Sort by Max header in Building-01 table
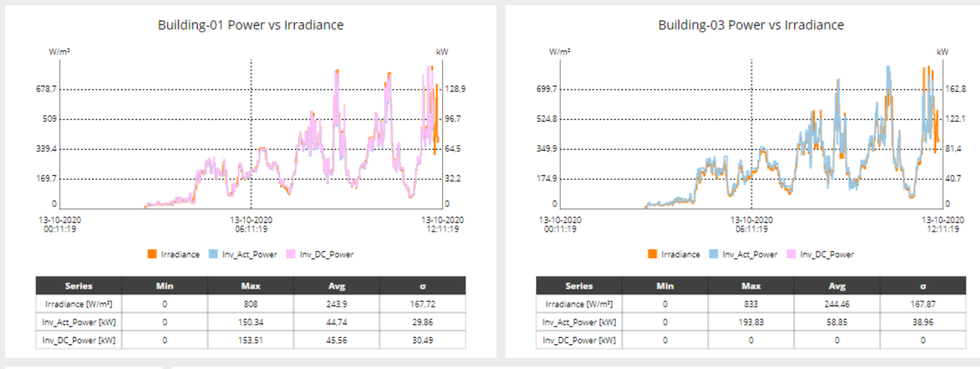Screen dimensions: 980x369 [x=251, y=286]
